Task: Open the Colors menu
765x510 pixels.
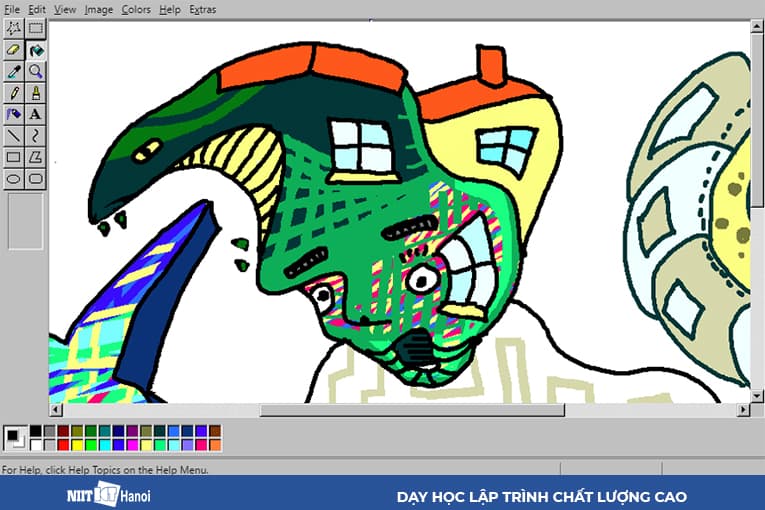Action: pos(136,9)
